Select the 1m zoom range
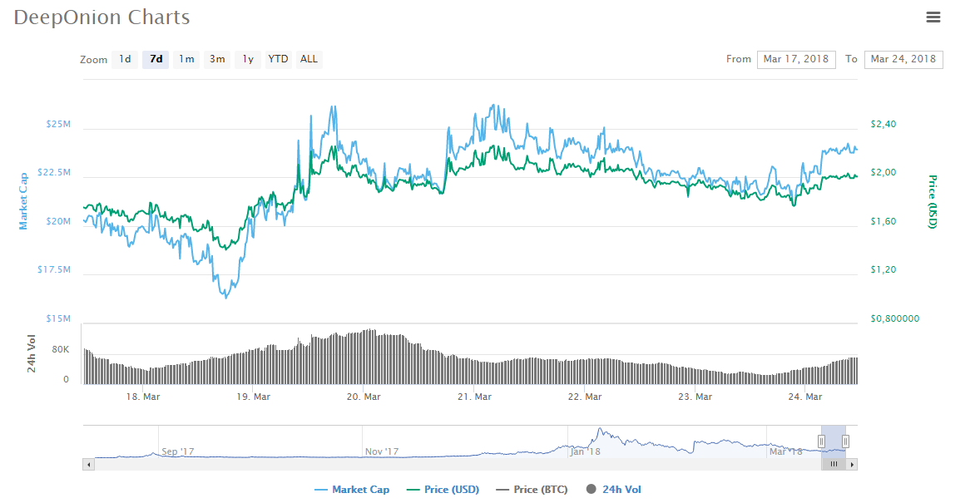Screen dimensions: 980x503 [x=186, y=59]
